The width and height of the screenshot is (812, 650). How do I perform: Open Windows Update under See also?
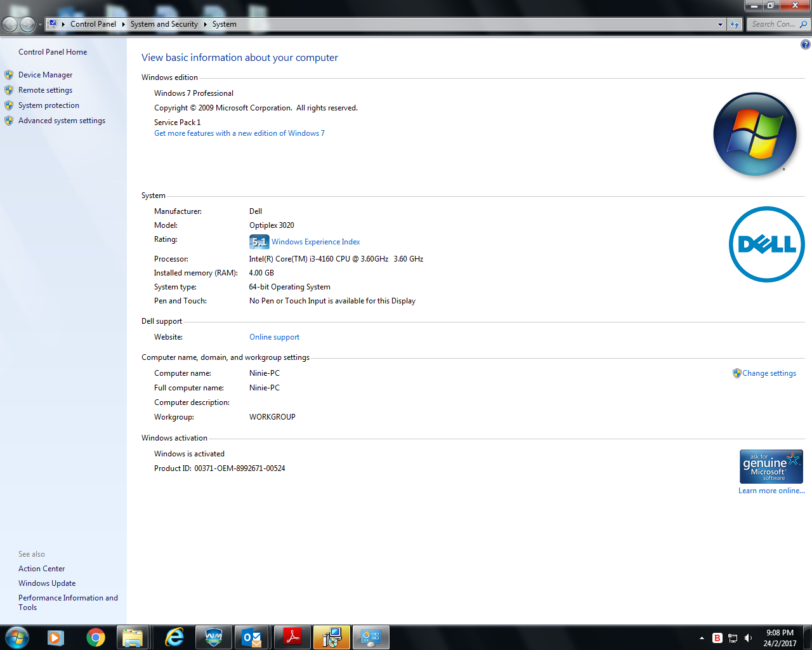pyautogui.click(x=47, y=583)
